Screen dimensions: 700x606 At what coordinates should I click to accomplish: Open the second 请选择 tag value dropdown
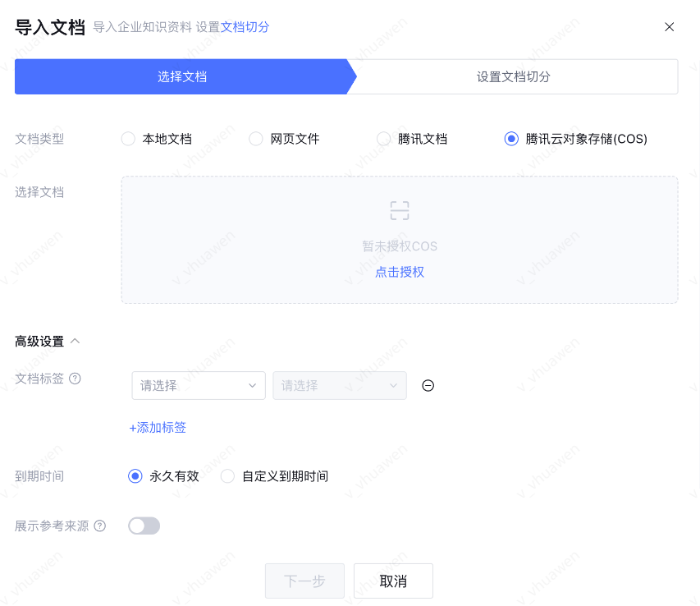pos(340,386)
